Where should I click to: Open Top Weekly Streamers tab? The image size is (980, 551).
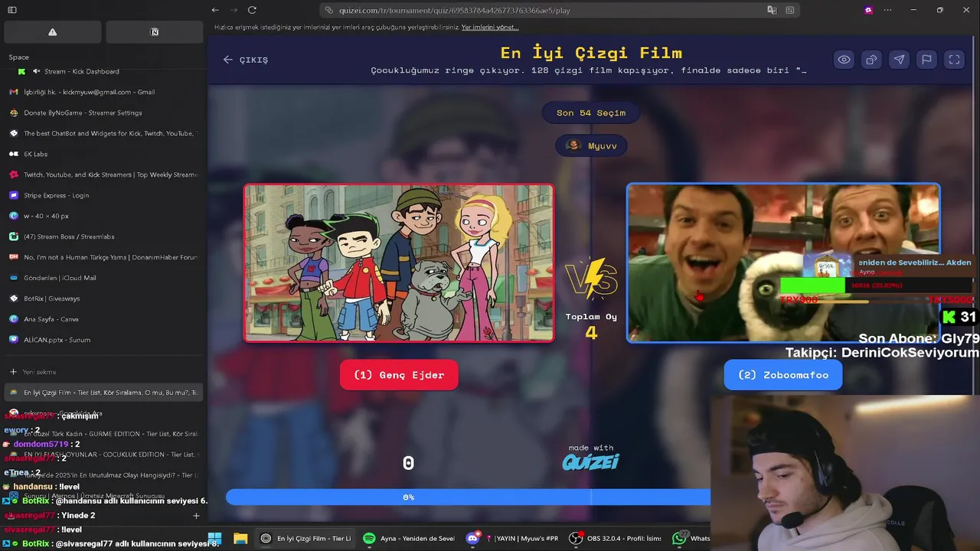pyautogui.click(x=103, y=174)
